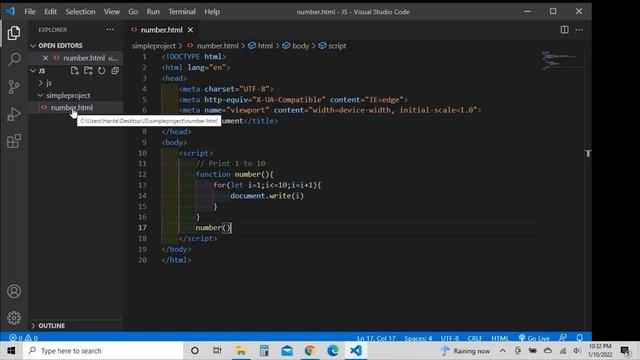Viewport: 640px width, 360px height.
Task: Open the File menu
Action: [x=30, y=12]
